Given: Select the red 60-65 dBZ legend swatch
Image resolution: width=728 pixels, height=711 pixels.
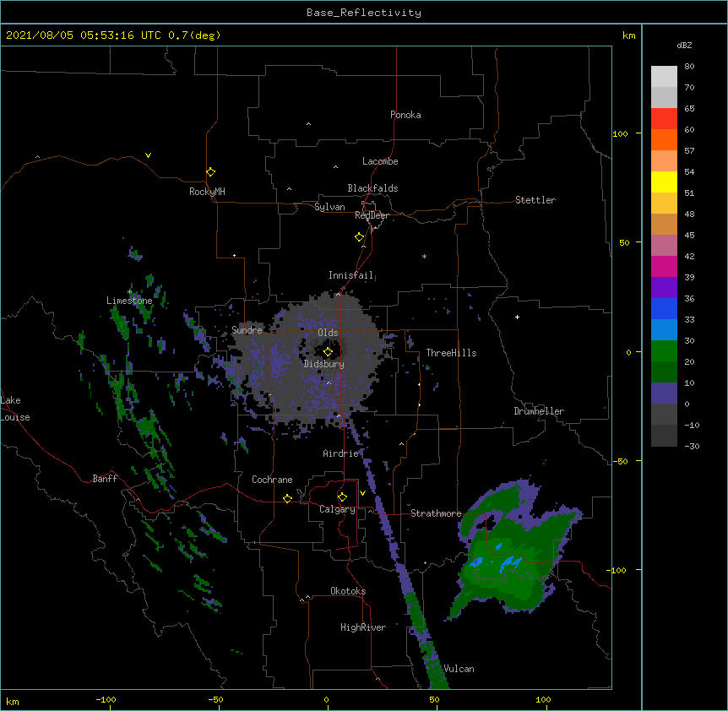Looking at the screenshot, I should (x=664, y=119).
